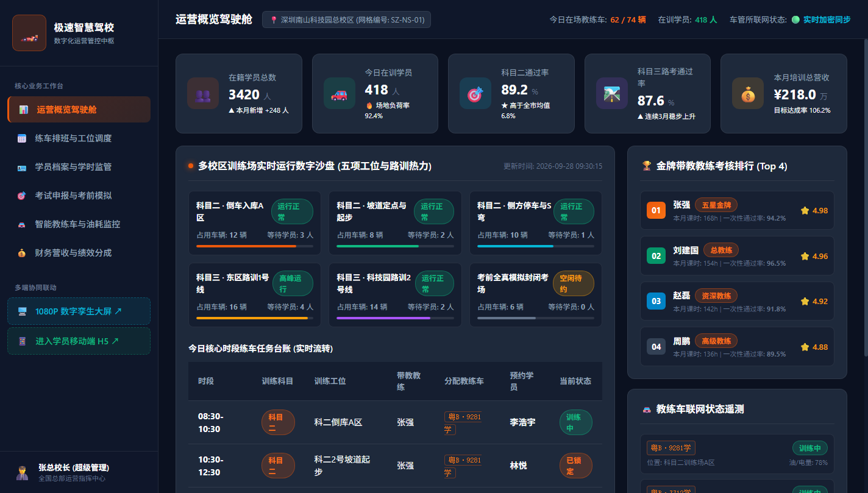
Task: Click the money bag icon on 本月培训总营收 card
Action: pos(748,93)
